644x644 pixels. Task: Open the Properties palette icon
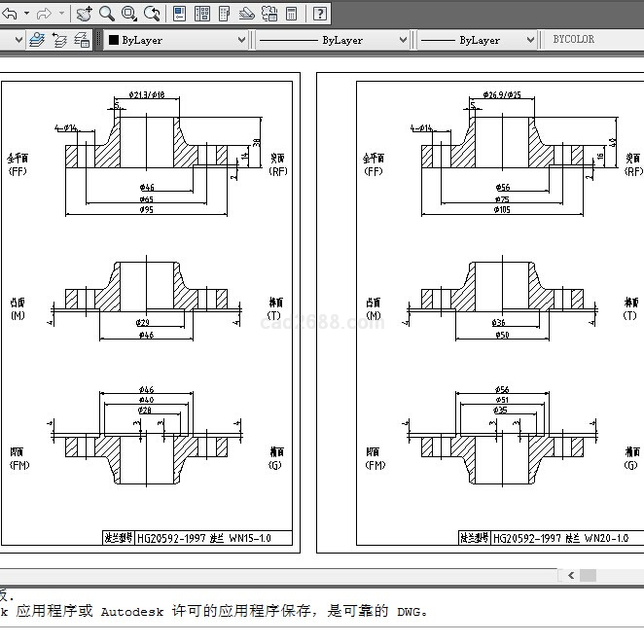pyautogui.click(x=180, y=14)
